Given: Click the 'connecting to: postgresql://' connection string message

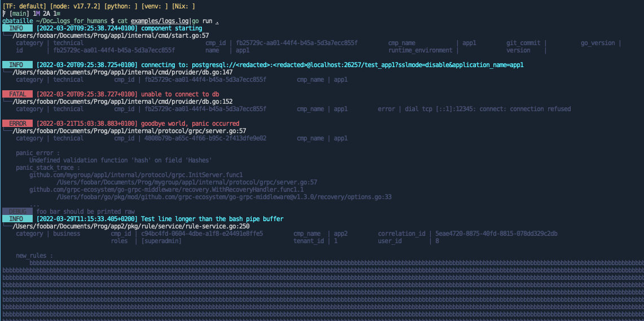Looking at the screenshot, I should [x=332, y=65].
